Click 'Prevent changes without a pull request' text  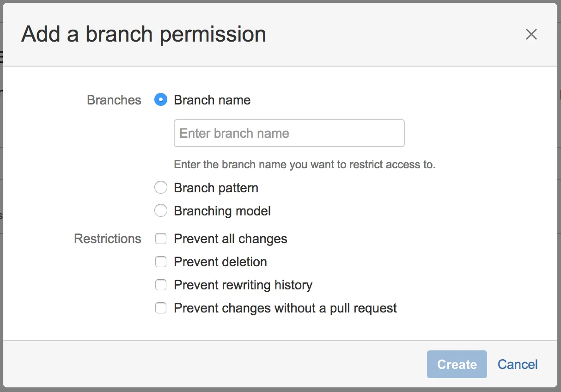click(285, 308)
